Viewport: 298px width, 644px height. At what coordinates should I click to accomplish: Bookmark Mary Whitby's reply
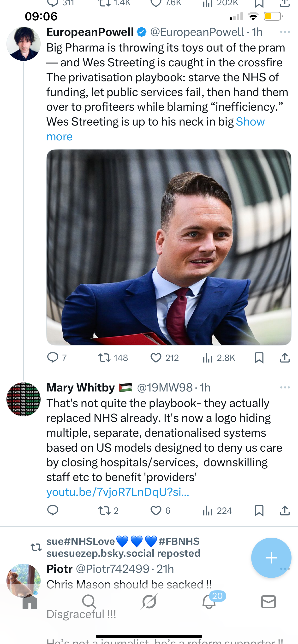259,511
